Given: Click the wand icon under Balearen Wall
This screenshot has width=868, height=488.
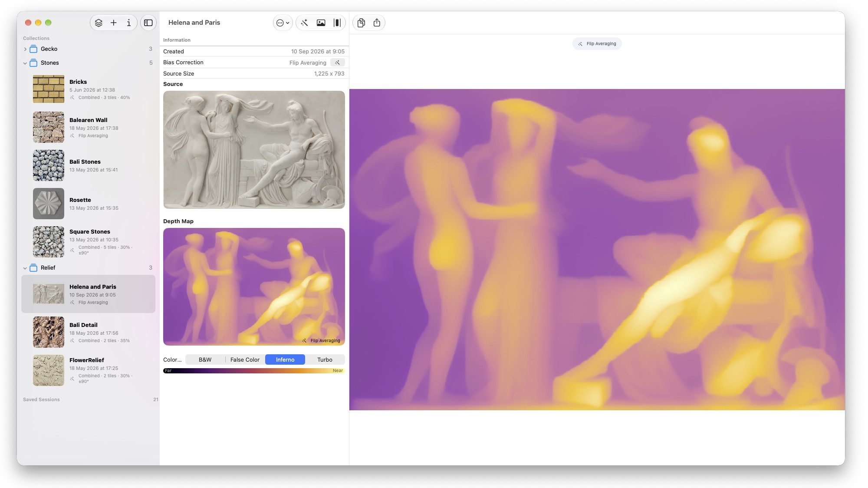Looking at the screenshot, I should tap(72, 136).
